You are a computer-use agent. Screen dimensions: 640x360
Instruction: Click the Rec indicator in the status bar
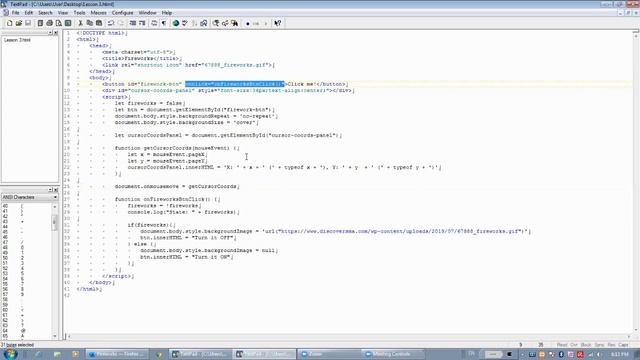coord(611,345)
